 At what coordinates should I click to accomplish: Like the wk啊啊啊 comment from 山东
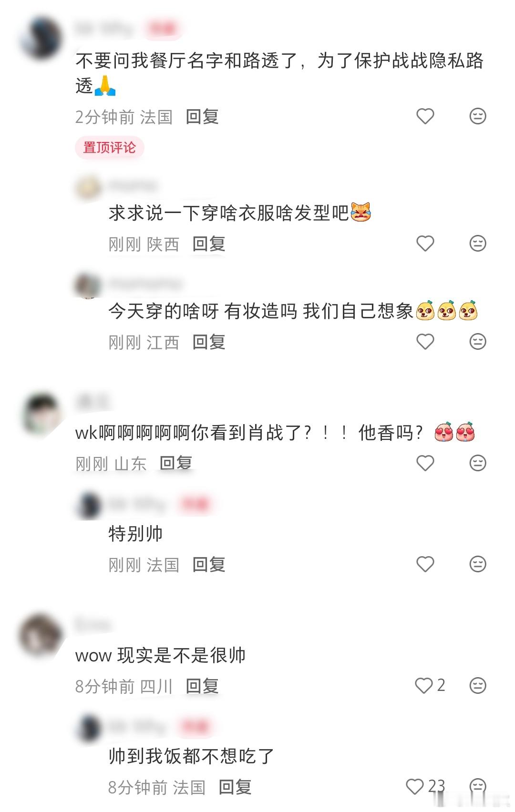(425, 463)
